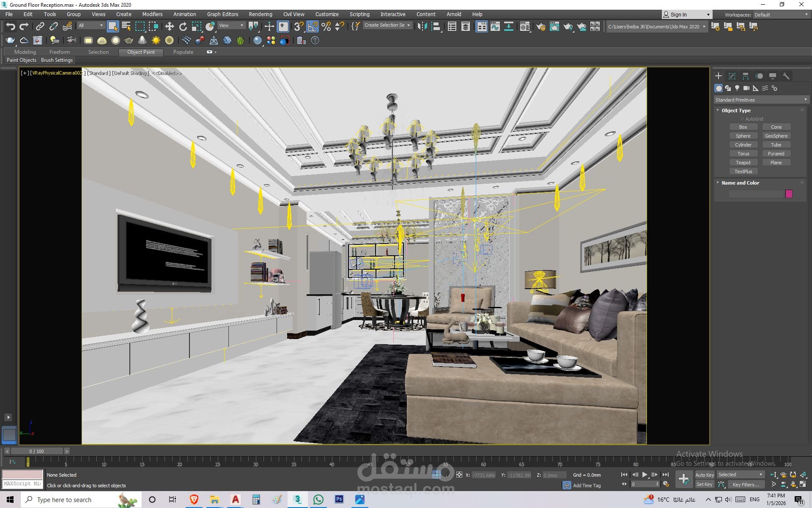Viewport: 812px width, 508px height.
Task: Select the Select and Rotate tool
Action: click(183, 27)
